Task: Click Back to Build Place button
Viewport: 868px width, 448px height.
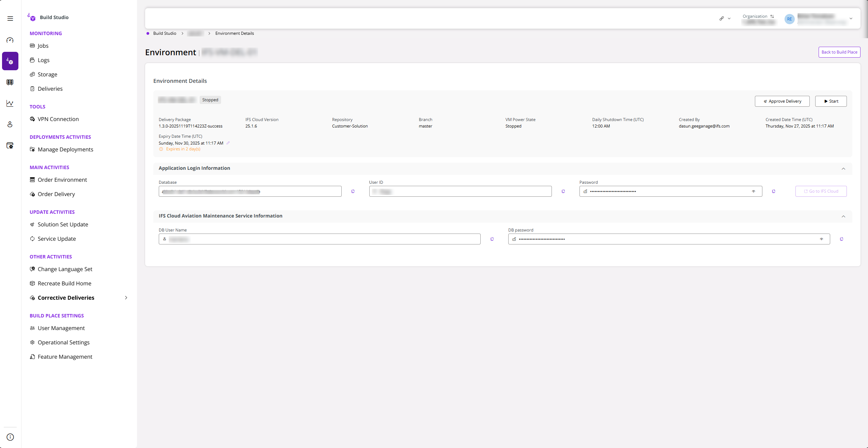Action: tap(839, 52)
